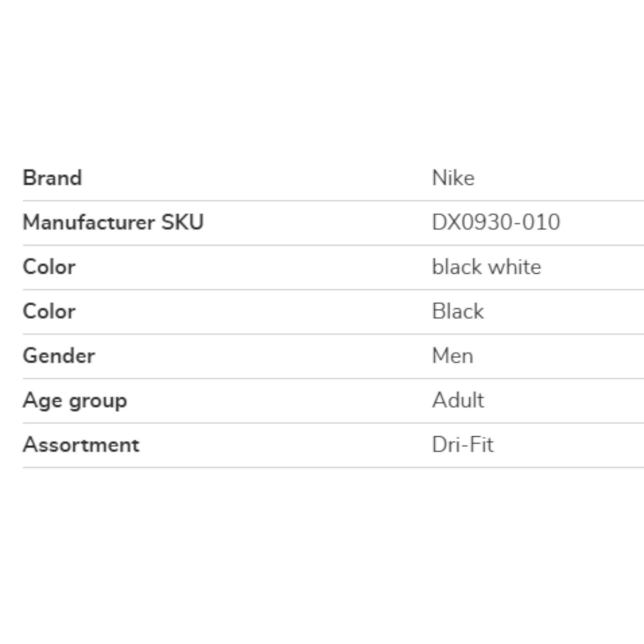The image size is (644, 644).
Task: Select the Dri-Fit assortment value
Action: [462, 445]
